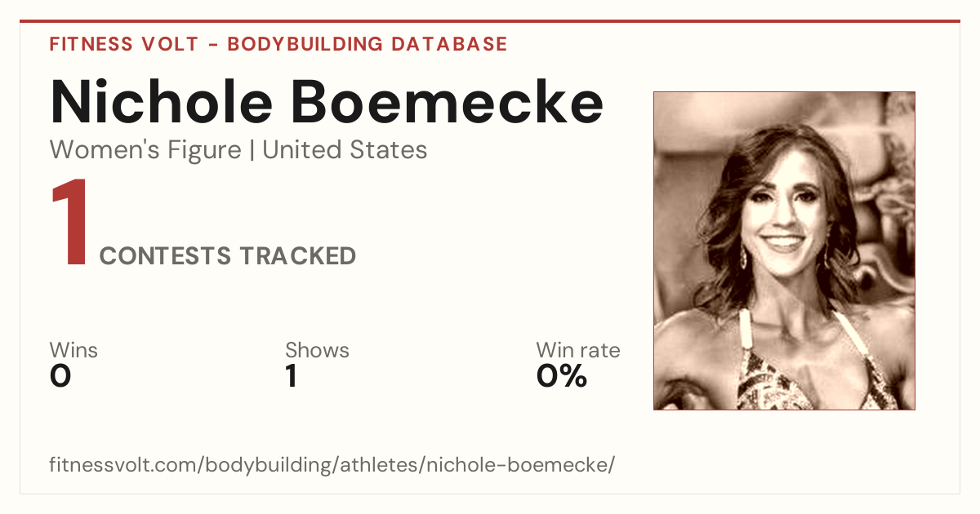Open the fitnessvolt.com athlete profile URL
The width and height of the screenshot is (980, 514).
(x=332, y=466)
